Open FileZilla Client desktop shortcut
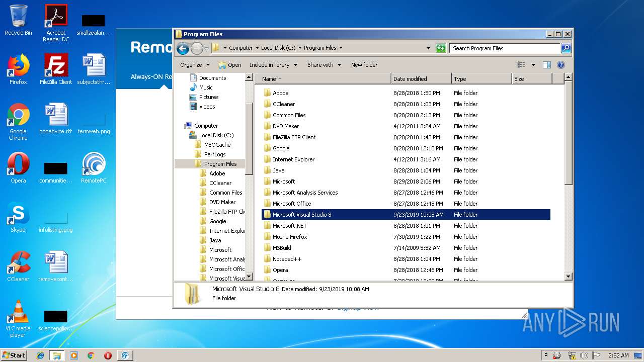 point(56,69)
